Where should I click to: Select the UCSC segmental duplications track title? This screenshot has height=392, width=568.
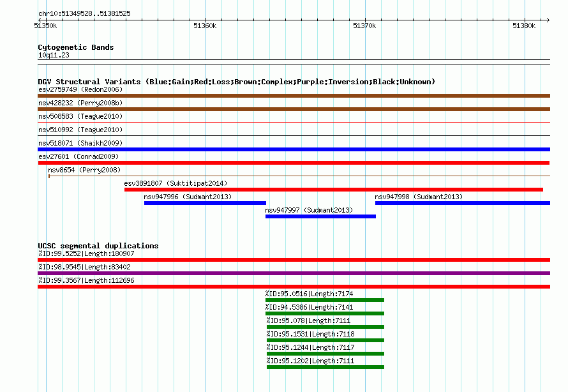click(98, 246)
